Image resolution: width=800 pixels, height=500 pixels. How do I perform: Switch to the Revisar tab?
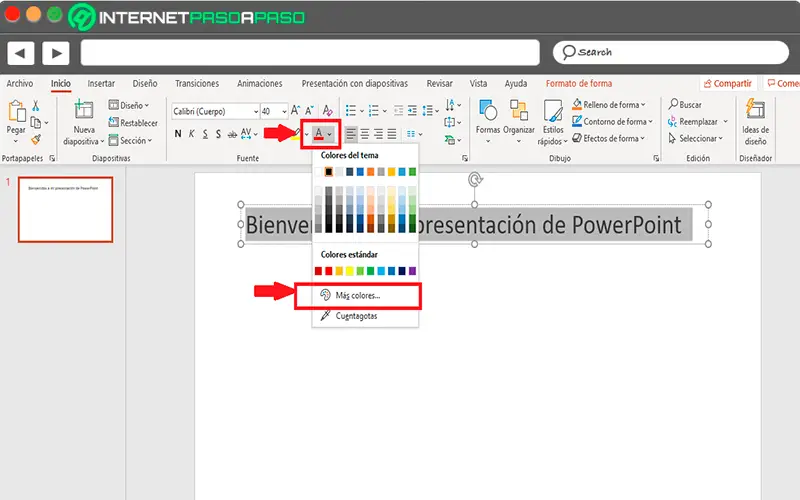pyautogui.click(x=439, y=83)
